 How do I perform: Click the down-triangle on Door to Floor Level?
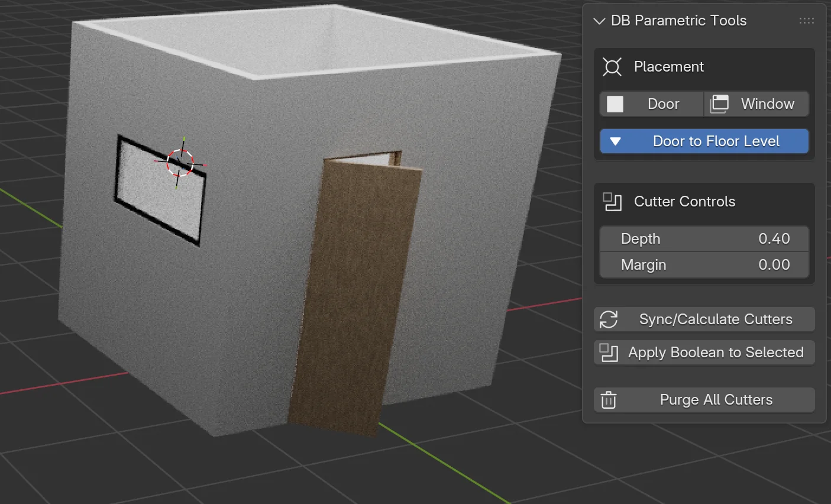[x=615, y=141]
